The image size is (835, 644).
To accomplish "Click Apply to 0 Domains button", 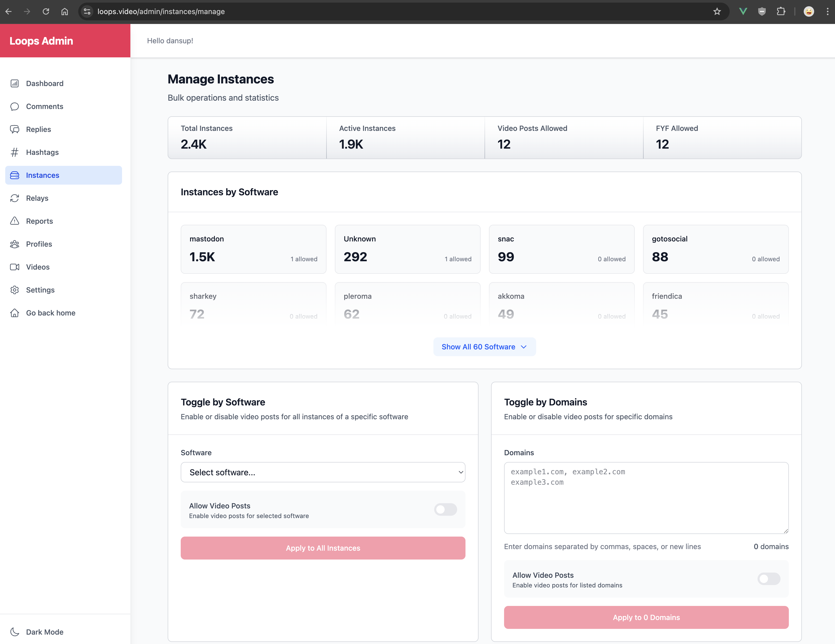I will [646, 617].
